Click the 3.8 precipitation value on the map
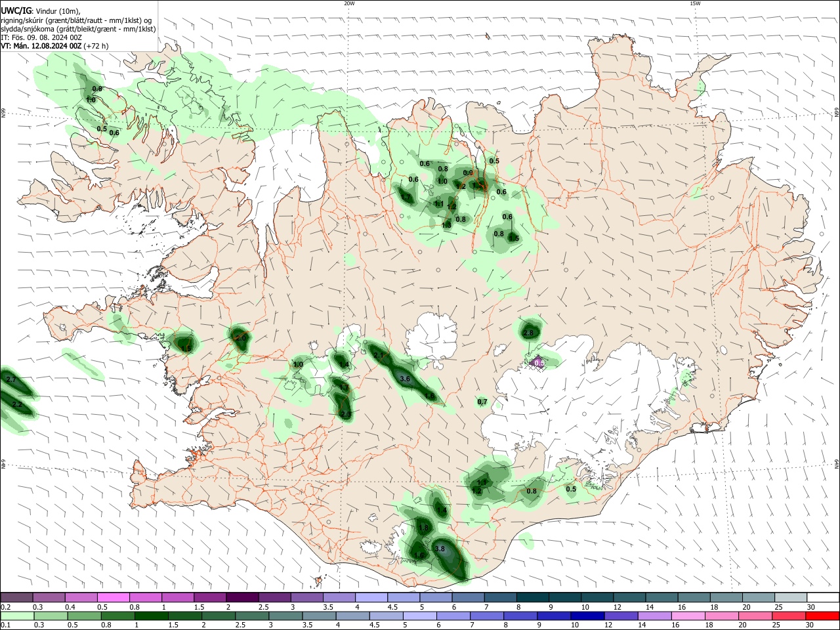The height and width of the screenshot is (630, 840). pyautogui.click(x=440, y=549)
